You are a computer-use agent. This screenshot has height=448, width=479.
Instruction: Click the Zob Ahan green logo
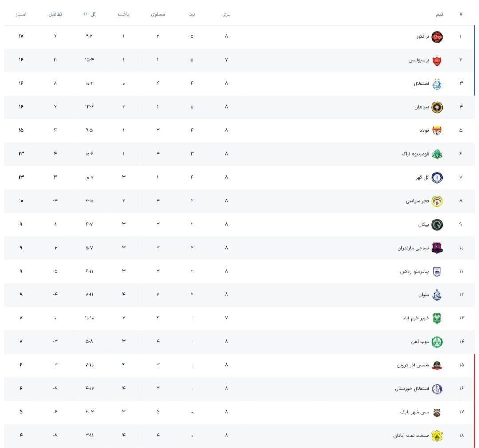[437, 342]
